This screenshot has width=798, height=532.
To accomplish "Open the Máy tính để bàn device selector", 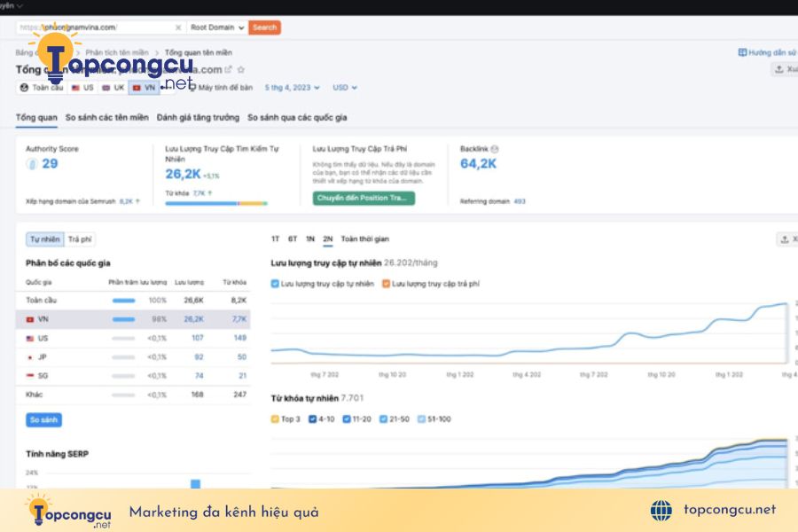I will click(x=222, y=88).
